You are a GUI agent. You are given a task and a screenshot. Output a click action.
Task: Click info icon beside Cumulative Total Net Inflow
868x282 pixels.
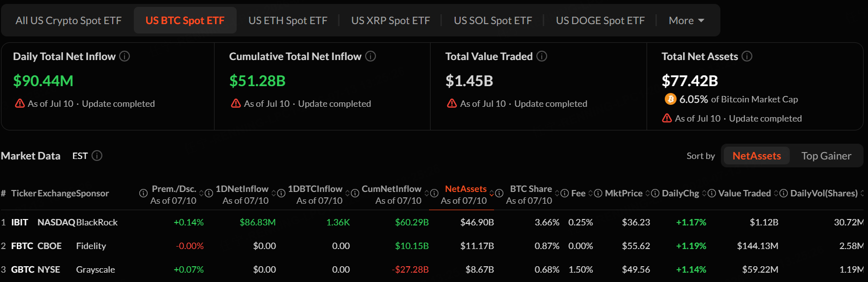[371, 56]
